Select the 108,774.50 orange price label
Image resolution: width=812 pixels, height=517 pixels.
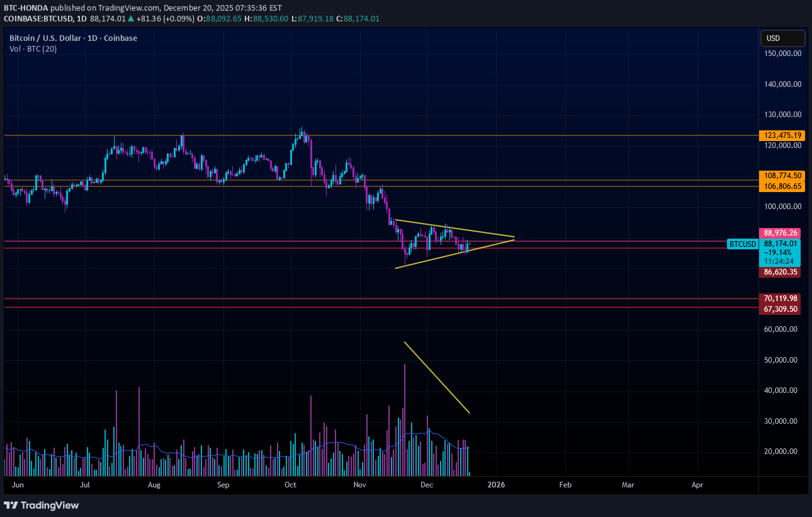click(x=782, y=176)
